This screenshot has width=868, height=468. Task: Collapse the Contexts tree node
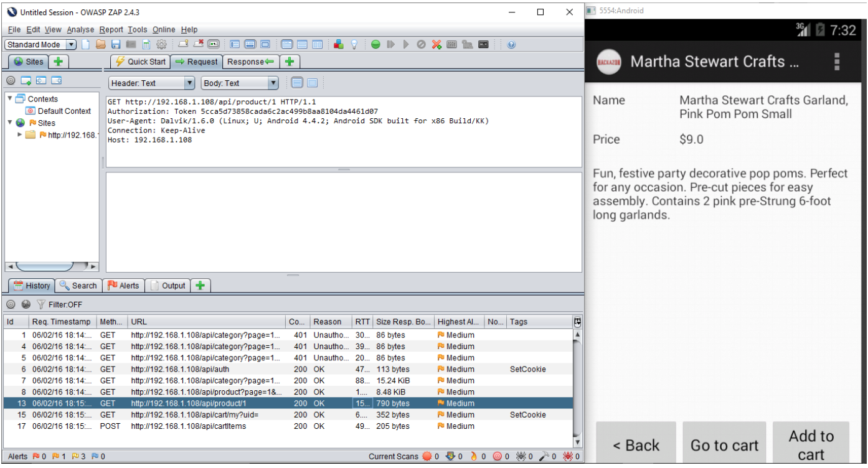(x=9, y=99)
